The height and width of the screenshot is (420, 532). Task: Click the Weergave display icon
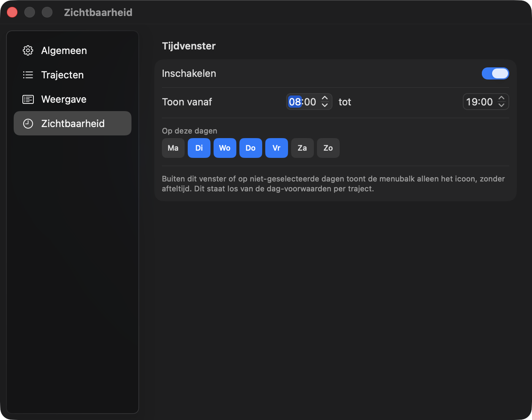pyautogui.click(x=28, y=99)
